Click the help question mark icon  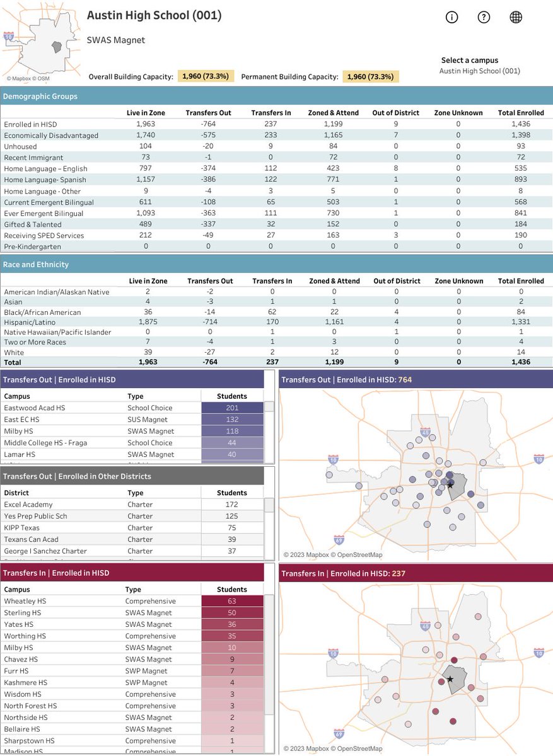pyautogui.click(x=484, y=17)
